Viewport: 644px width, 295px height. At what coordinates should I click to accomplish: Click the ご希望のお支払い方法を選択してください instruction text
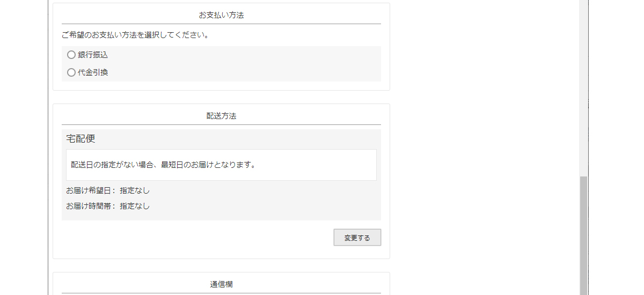coord(135,35)
